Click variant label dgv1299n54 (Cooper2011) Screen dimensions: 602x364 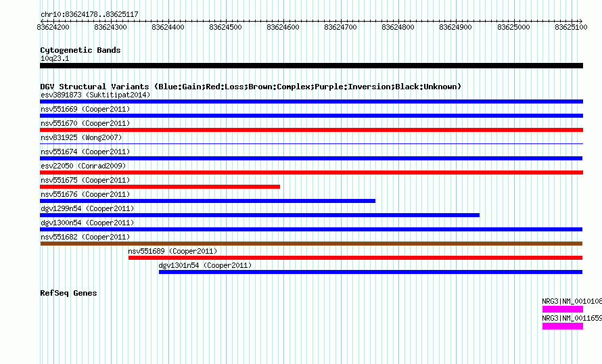(87, 208)
